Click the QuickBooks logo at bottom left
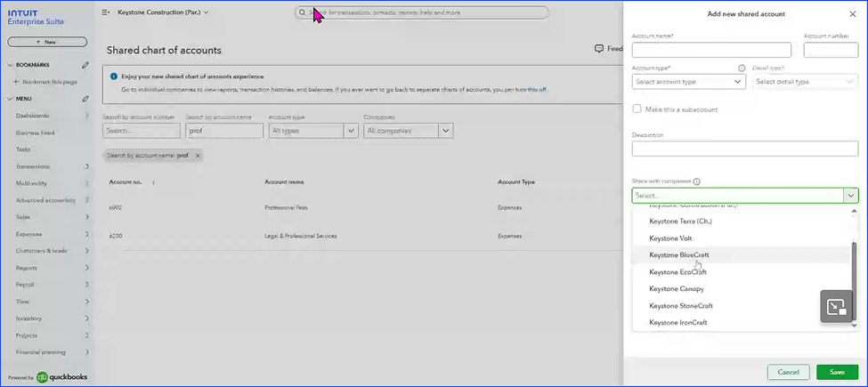Viewport: 868px width, 387px height. pos(42,377)
